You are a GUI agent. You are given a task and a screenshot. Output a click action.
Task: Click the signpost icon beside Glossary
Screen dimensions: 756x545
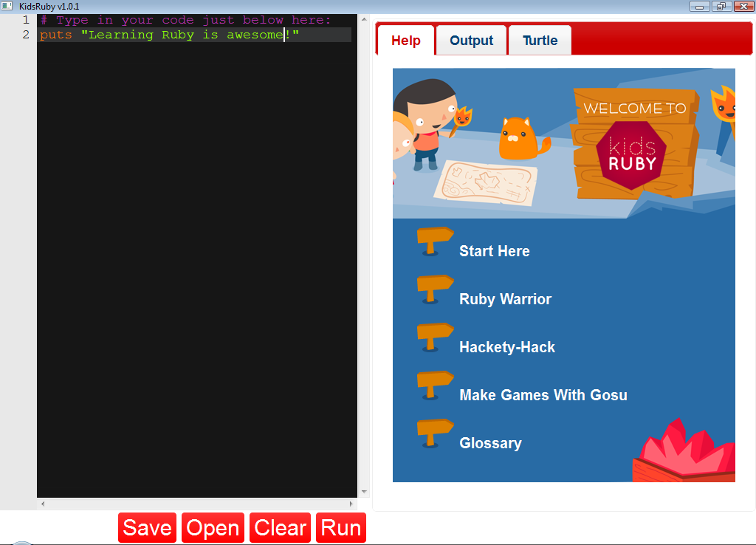click(435, 433)
